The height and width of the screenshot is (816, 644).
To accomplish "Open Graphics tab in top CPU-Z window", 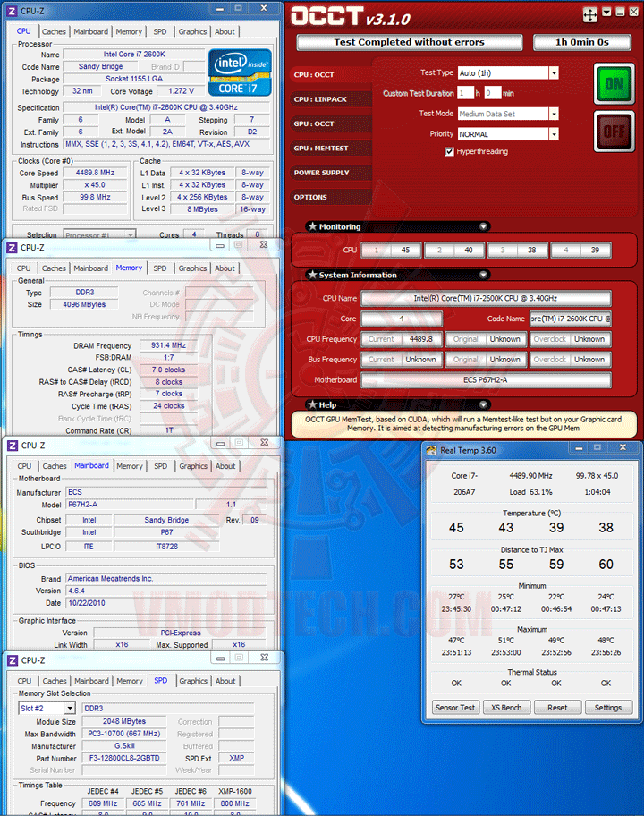I will click(x=192, y=31).
